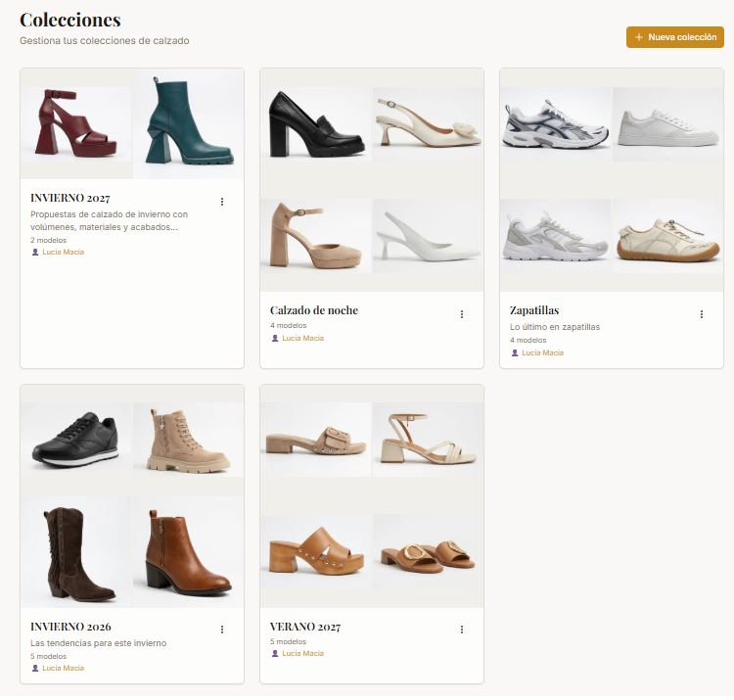Click user icon under Zapatillas
Image resolution: width=734 pixels, height=700 pixels.
(x=515, y=353)
